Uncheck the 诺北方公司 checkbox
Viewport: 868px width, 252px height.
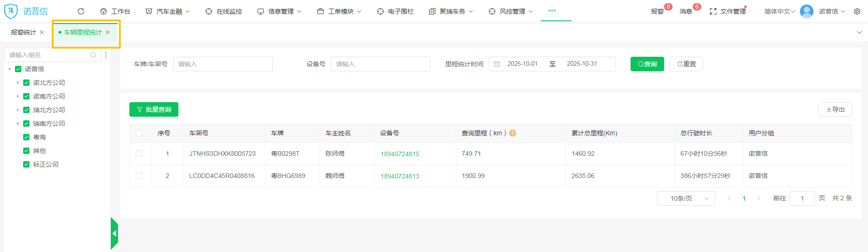click(26, 83)
